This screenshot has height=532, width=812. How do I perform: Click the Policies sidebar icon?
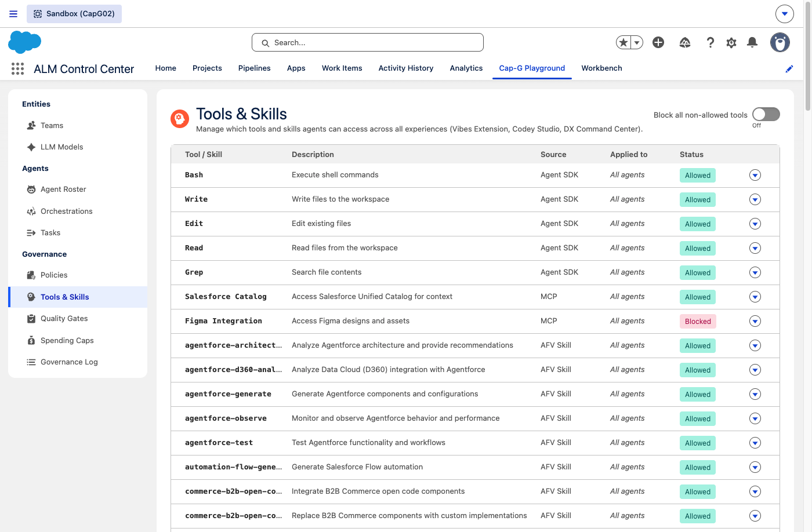coord(31,275)
